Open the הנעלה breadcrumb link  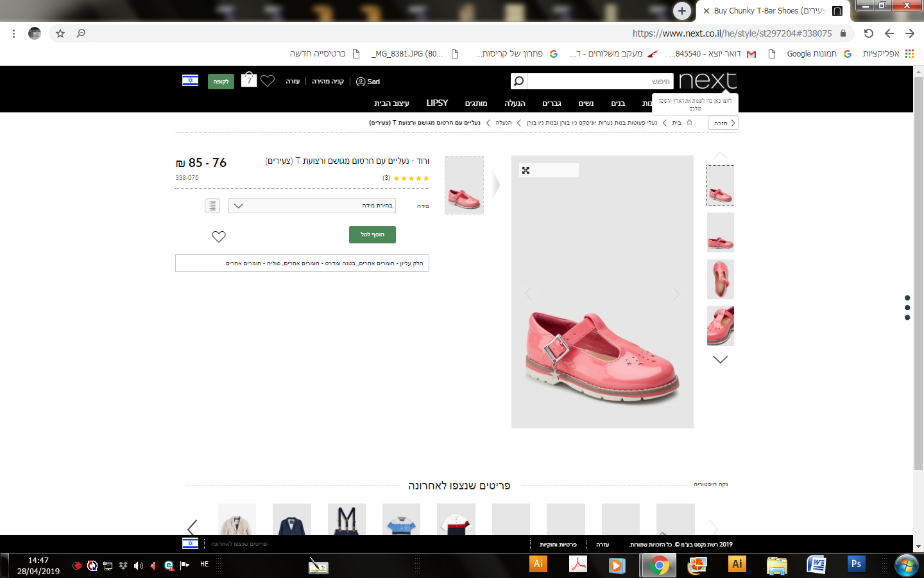point(504,123)
